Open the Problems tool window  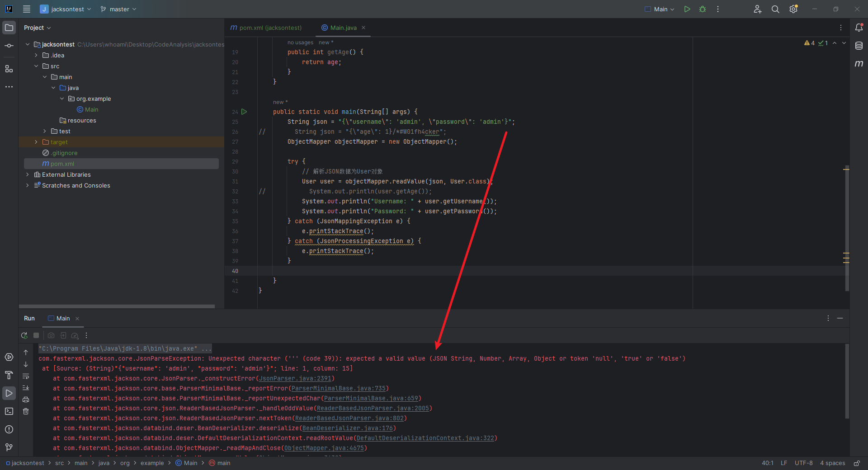tap(9, 429)
